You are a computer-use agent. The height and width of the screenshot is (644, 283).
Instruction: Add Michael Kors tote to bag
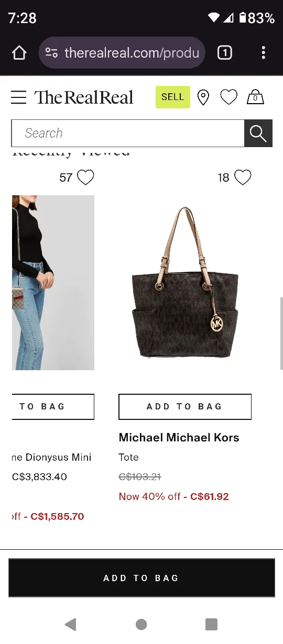click(185, 407)
